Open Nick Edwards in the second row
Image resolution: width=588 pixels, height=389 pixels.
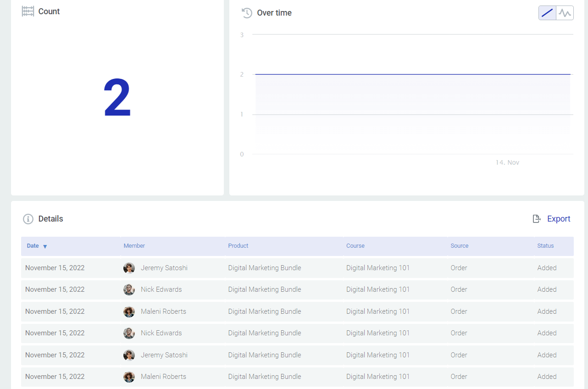tap(161, 289)
